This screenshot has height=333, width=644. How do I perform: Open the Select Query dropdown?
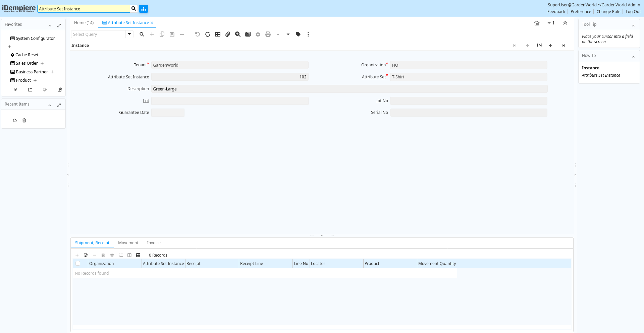click(129, 34)
